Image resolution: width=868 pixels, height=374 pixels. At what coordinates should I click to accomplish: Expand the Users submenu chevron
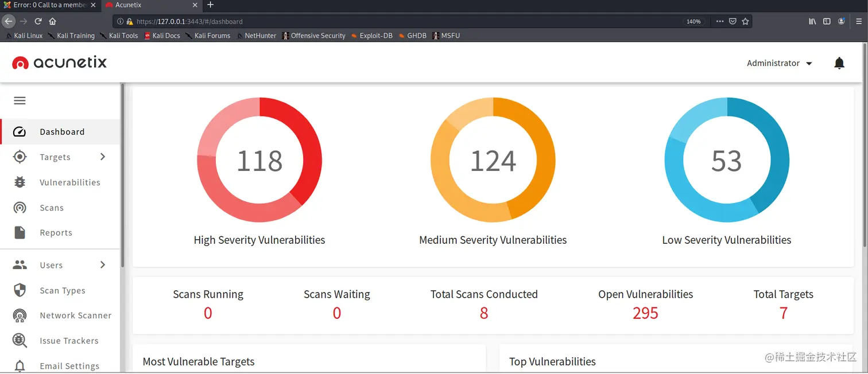103,264
